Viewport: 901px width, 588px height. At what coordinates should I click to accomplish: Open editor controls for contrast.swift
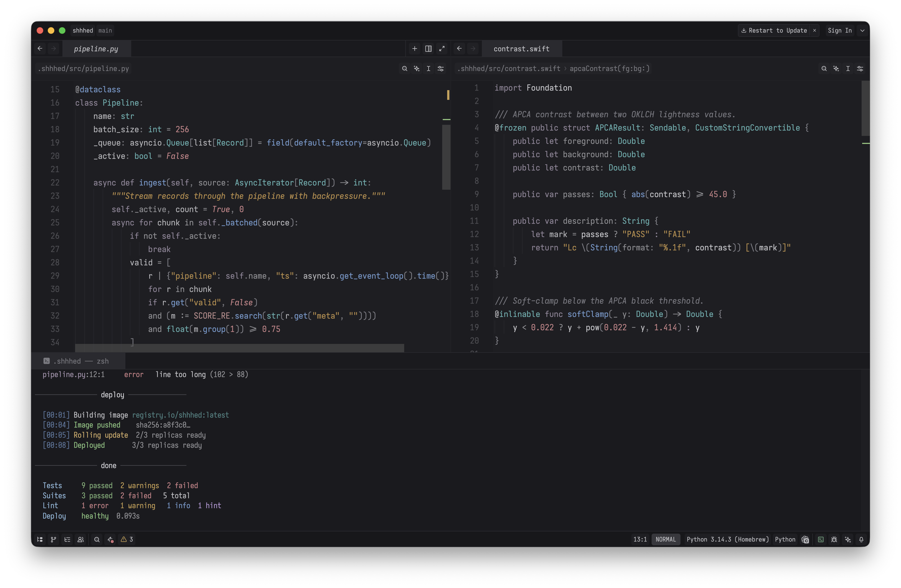tap(860, 69)
